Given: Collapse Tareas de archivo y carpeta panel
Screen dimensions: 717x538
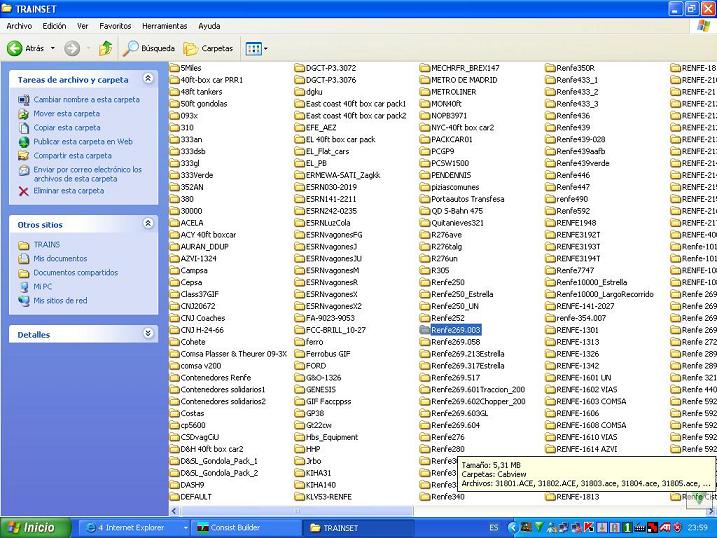Looking at the screenshot, I should pyautogui.click(x=148, y=79).
